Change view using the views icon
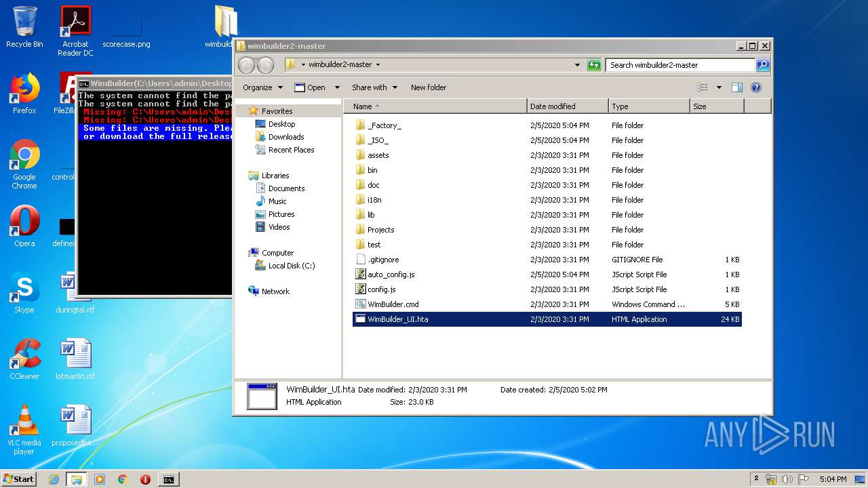 pos(703,87)
